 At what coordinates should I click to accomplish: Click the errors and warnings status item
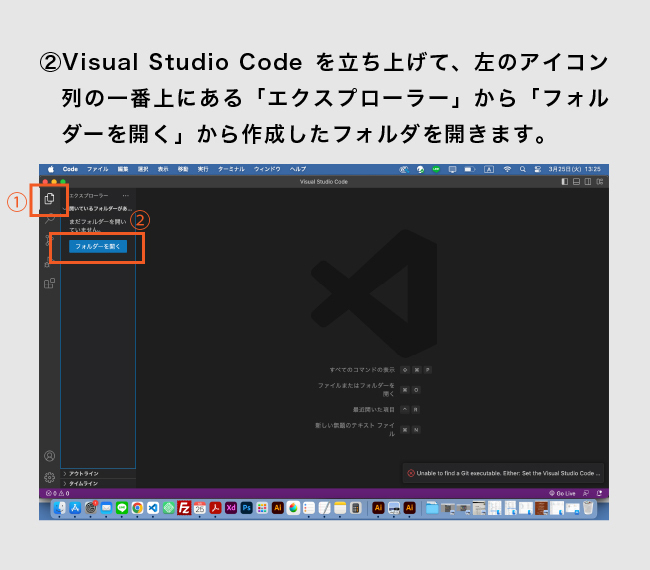coord(58,493)
